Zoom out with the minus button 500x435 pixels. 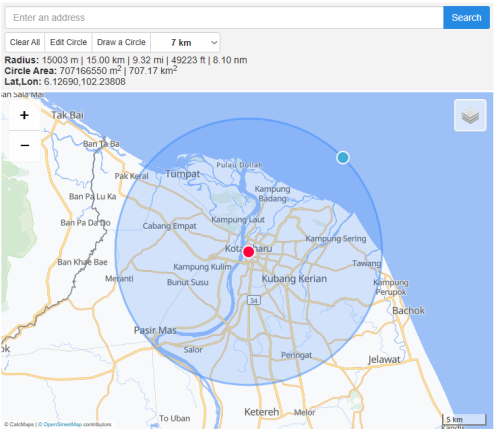(x=24, y=146)
